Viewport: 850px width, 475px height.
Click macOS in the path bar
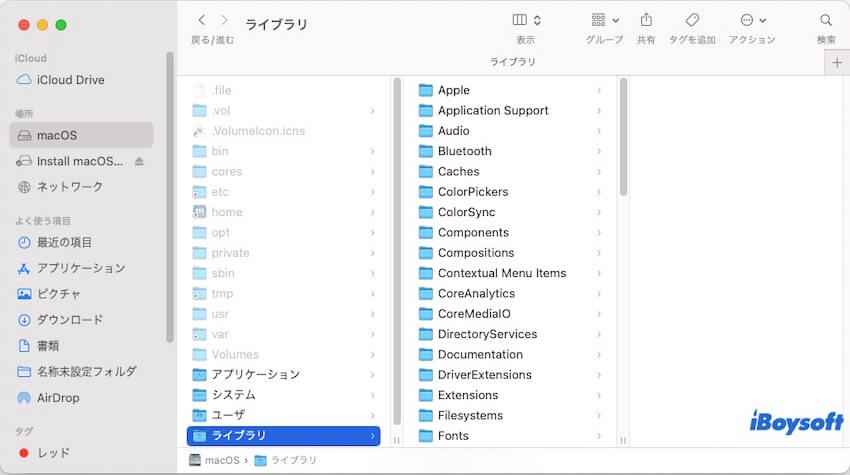click(x=215, y=460)
